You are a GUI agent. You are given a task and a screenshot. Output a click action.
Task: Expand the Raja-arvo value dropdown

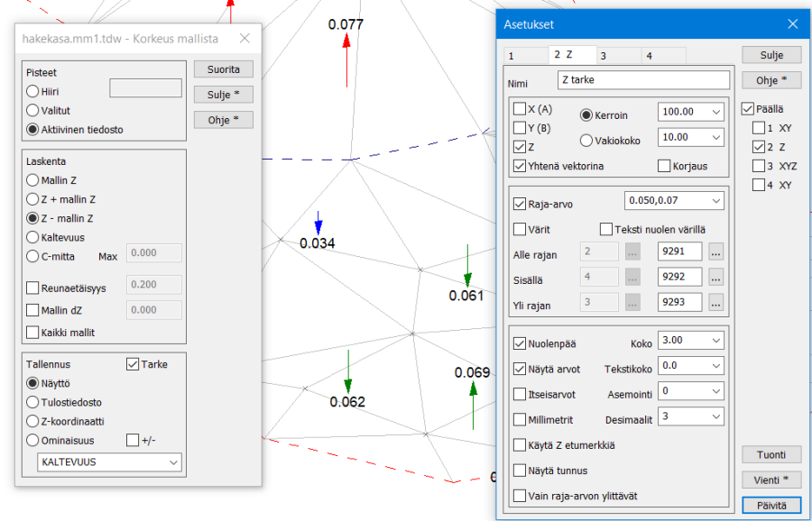click(715, 200)
